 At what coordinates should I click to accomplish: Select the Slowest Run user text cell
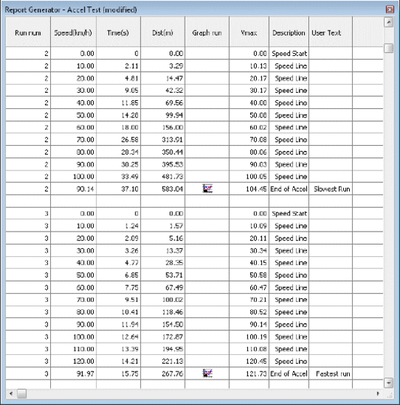[x=330, y=189]
